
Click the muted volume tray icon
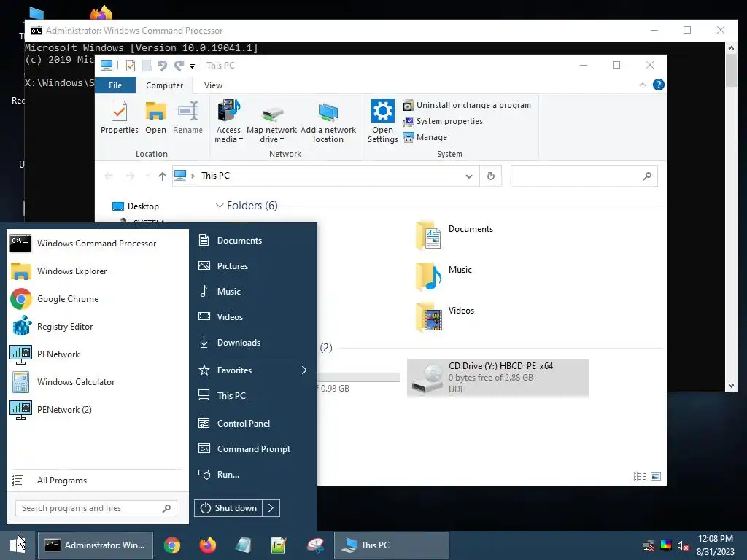pyautogui.click(x=683, y=545)
